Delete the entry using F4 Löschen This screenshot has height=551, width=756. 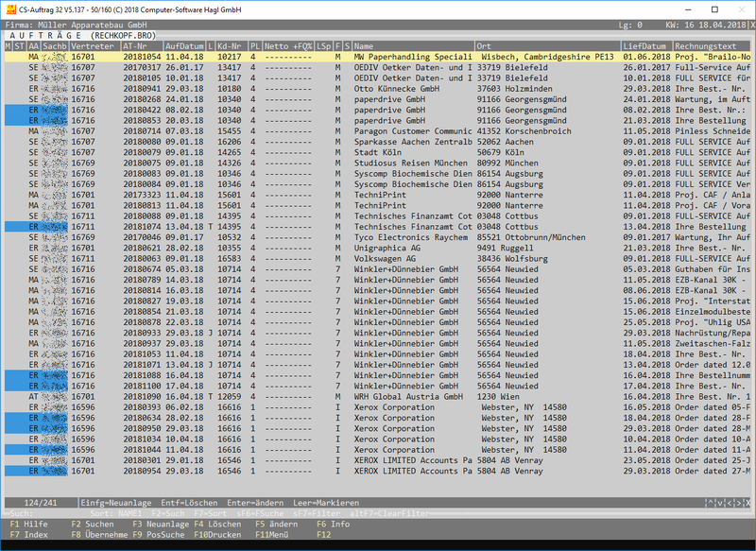click(x=217, y=523)
